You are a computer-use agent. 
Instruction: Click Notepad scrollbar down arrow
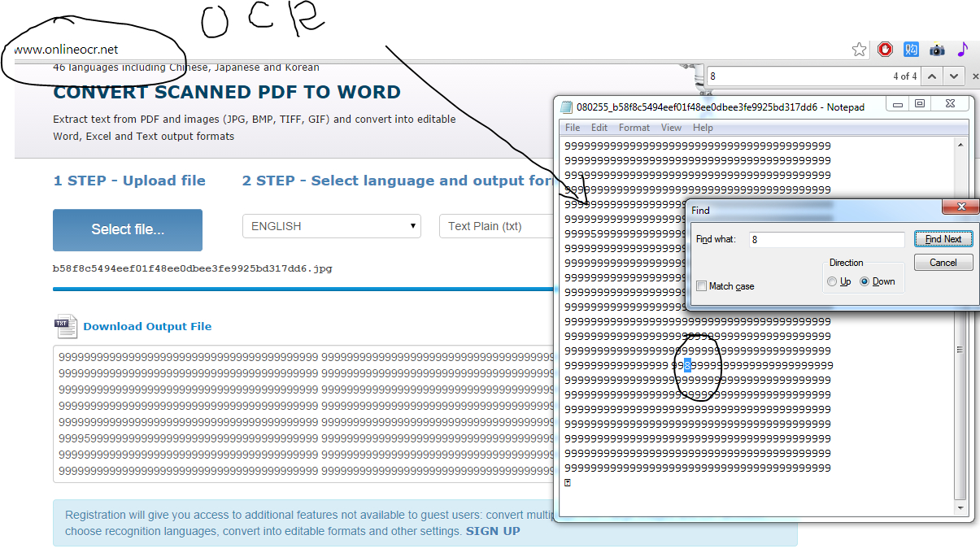(960, 508)
